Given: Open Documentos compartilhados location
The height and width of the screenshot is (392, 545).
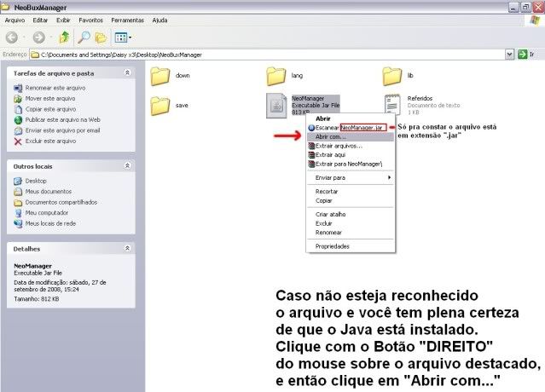Looking at the screenshot, I should click(x=61, y=202).
